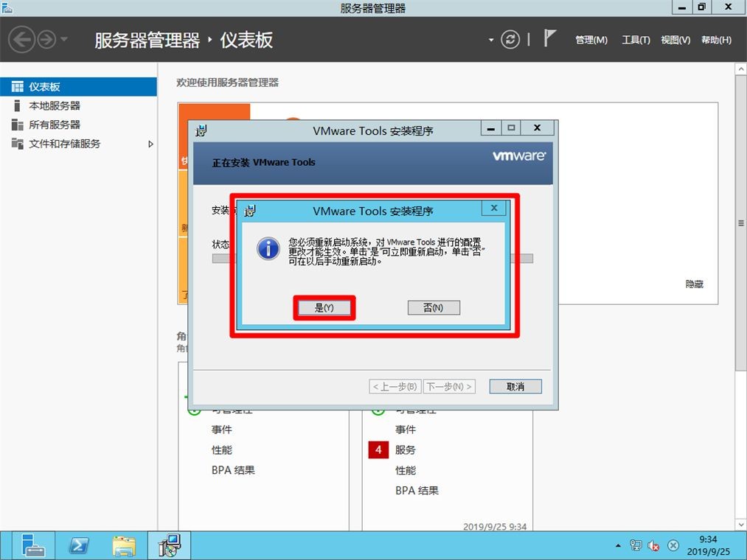Click the 欢迎使用服务器管理器 heading

[x=227, y=83]
